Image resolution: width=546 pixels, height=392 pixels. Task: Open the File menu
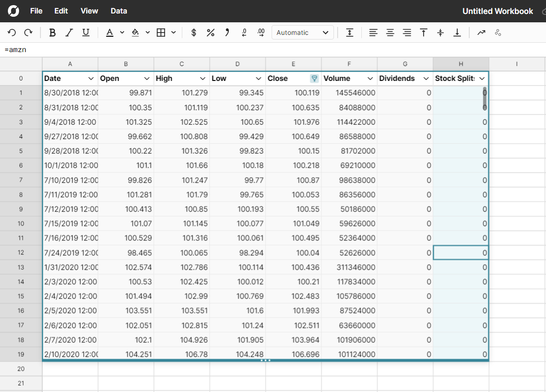(x=36, y=11)
